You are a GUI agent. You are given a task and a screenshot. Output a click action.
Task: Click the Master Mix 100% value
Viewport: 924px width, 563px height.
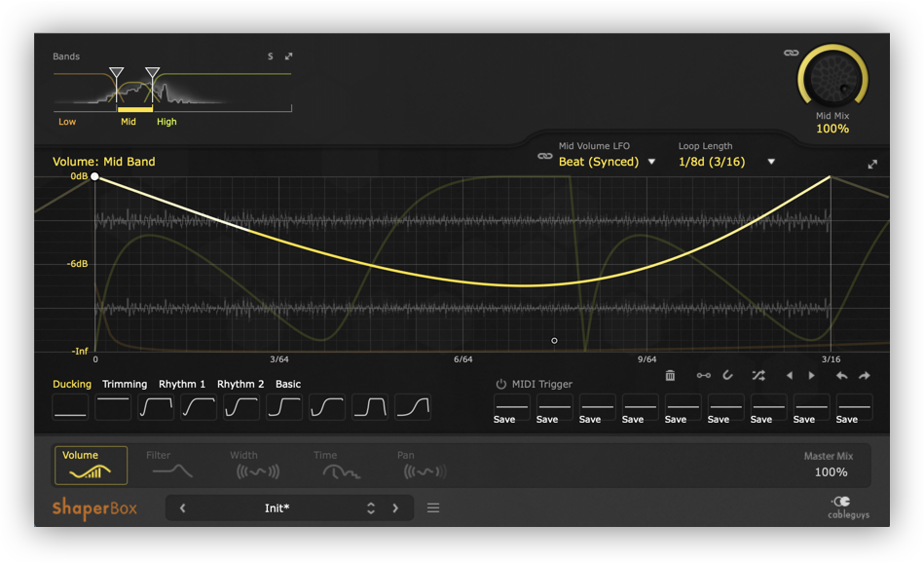click(831, 472)
